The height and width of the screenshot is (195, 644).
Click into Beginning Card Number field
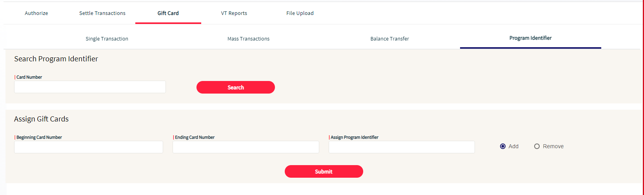click(x=89, y=147)
